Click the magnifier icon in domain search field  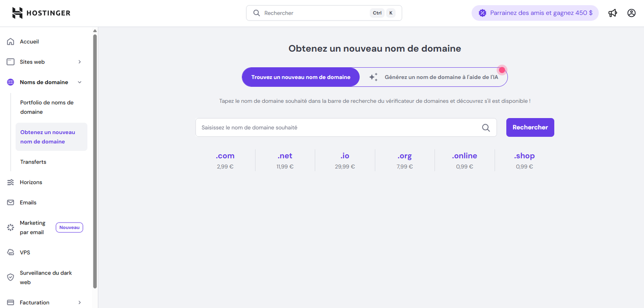coord(486,127)
